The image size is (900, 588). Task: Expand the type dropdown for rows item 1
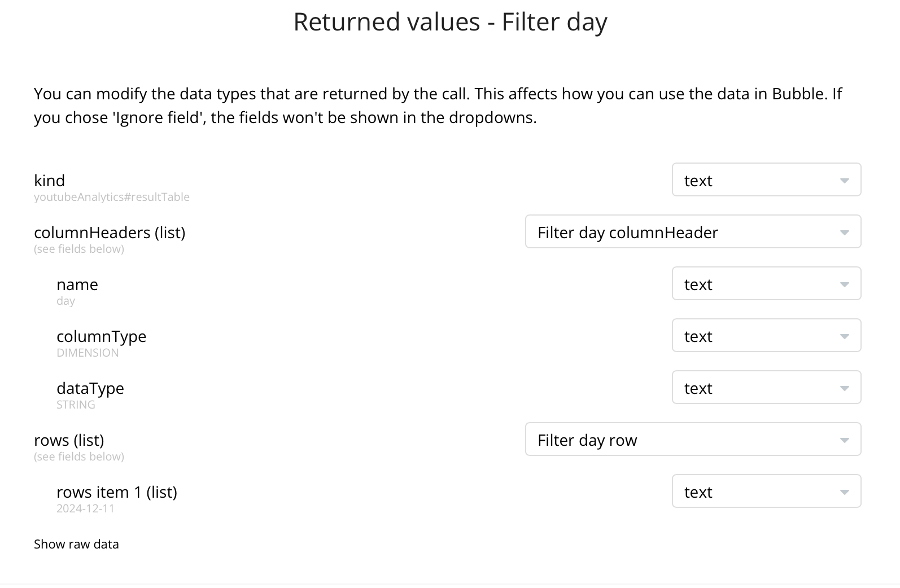[x=766, y=492]
